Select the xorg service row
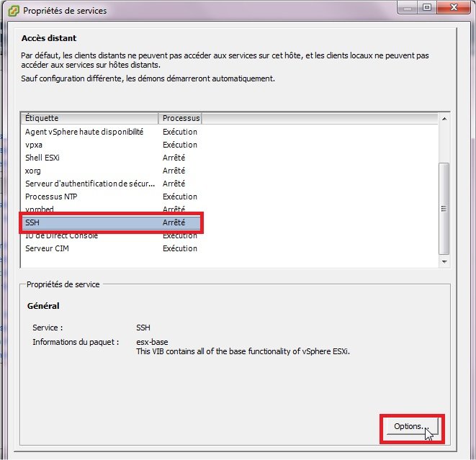The width and height of the screenshot is (476, 460). tap(33, 171)
